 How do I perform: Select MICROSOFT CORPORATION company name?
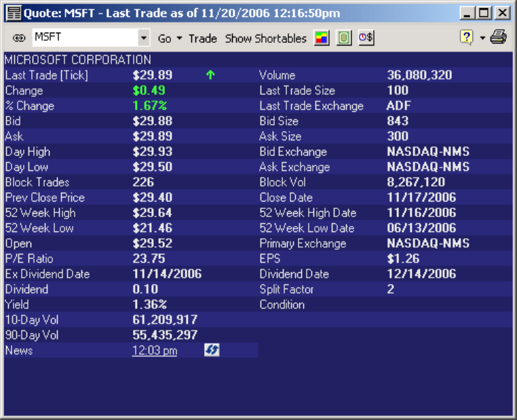pos(78,60)
